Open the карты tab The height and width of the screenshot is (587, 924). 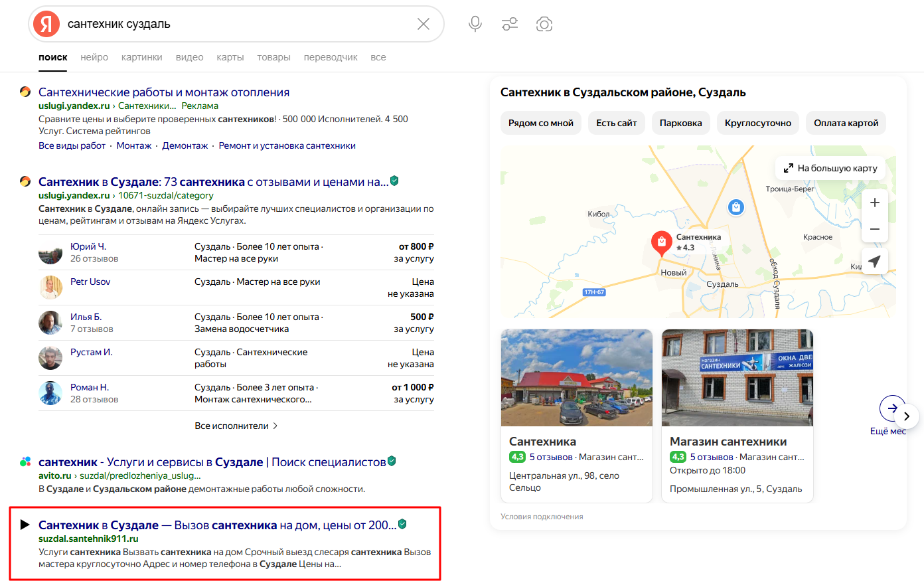[230, 57]
